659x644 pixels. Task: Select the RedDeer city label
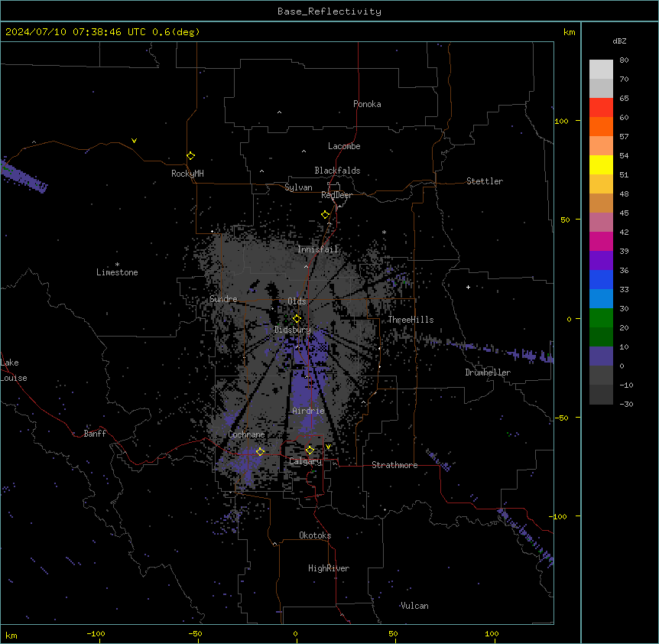[x=336, y=195]
